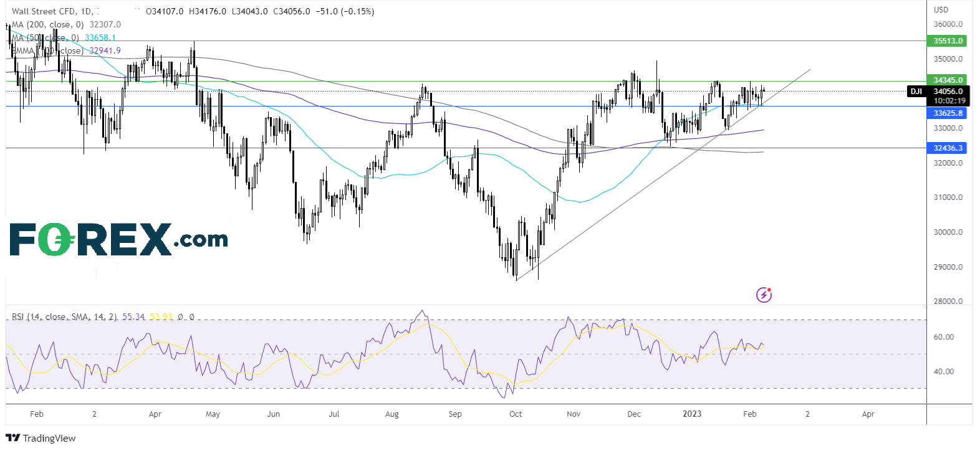Click 35000.0 on the price axis
980x451 pixels.
pos(948,59)
